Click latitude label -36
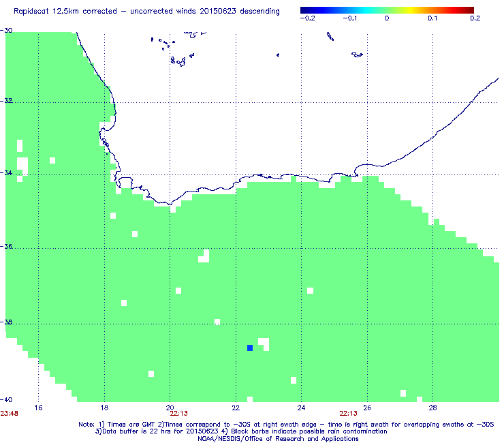504x443 pixels. [6, 247]
